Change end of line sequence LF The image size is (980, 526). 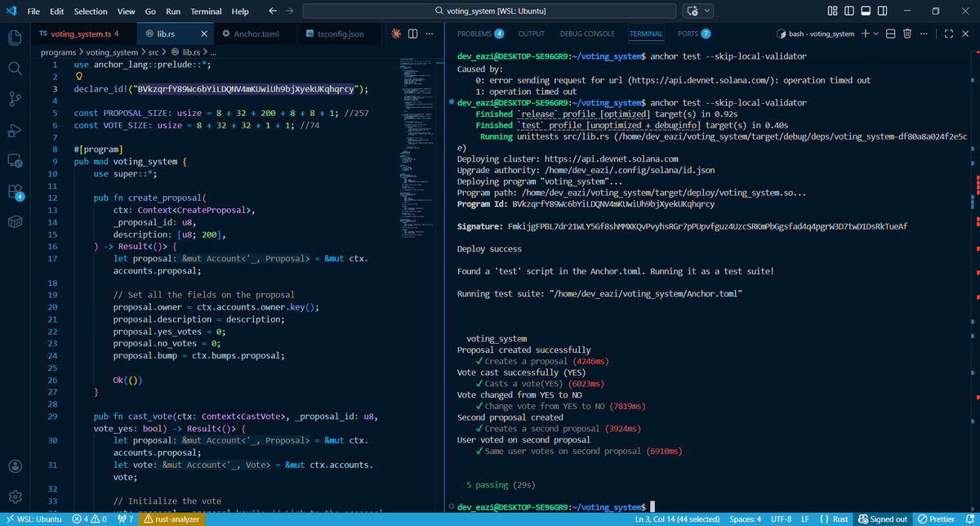pyautogui.click(x=804, y=519)
